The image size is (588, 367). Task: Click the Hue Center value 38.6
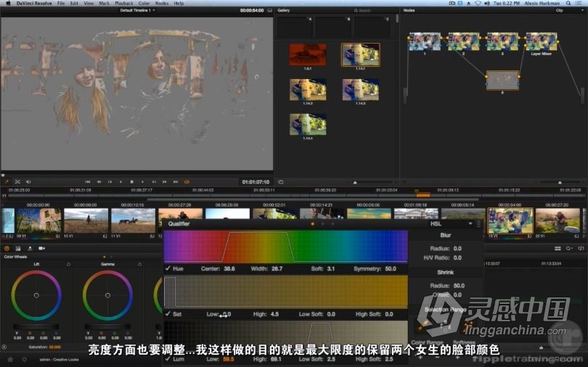click(x=229, y=268)
